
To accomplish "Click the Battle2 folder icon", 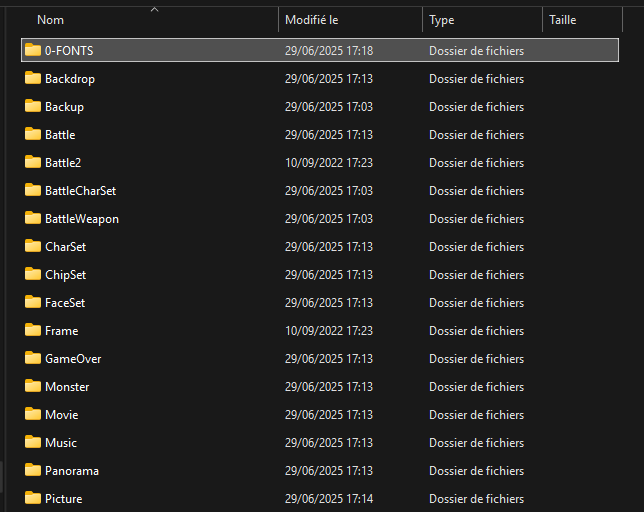I will tap(33, 162).
